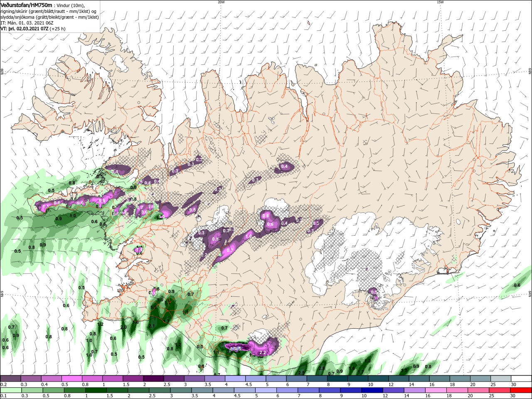Click the 'IT: Mán. 01. 03. 2021 06Z' line
The height and width of the screenshot is (399, 532).
point(27,23)
